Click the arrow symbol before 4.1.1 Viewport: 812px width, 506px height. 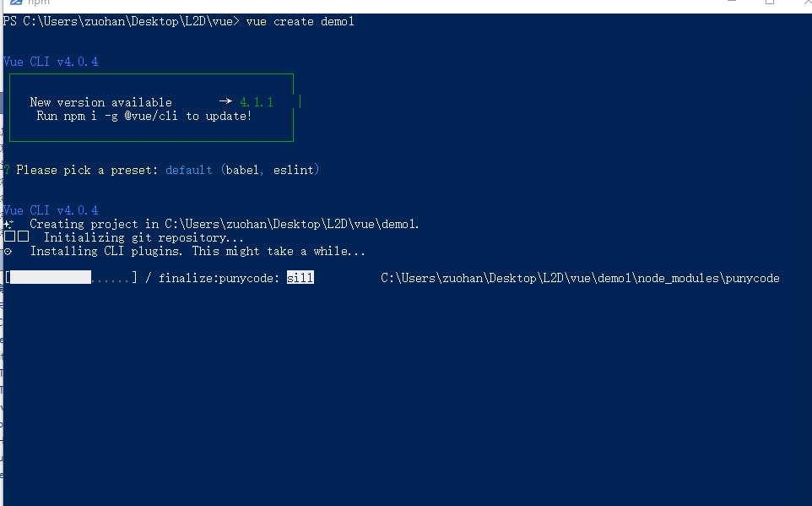(225, 101)
